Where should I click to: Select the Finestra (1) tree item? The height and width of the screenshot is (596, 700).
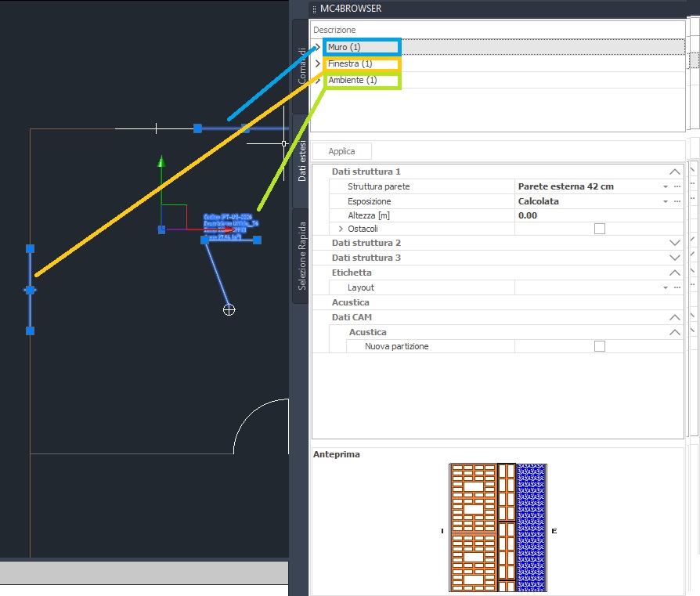(350, 63)
